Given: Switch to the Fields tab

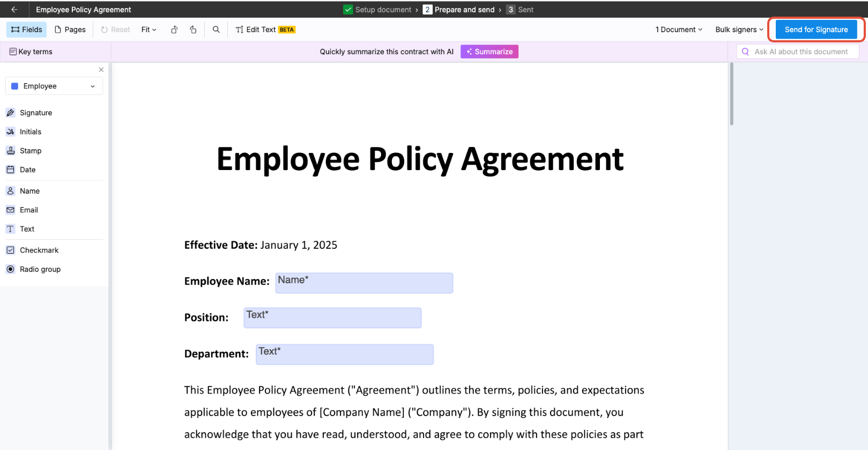Looking at the screenshot, I should [x=27, y=29].
